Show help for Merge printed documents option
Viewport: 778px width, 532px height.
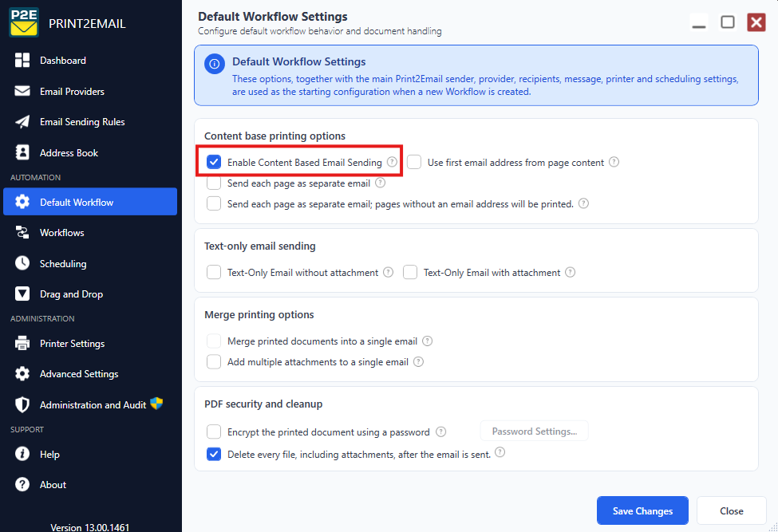click(x=427, y=341)
